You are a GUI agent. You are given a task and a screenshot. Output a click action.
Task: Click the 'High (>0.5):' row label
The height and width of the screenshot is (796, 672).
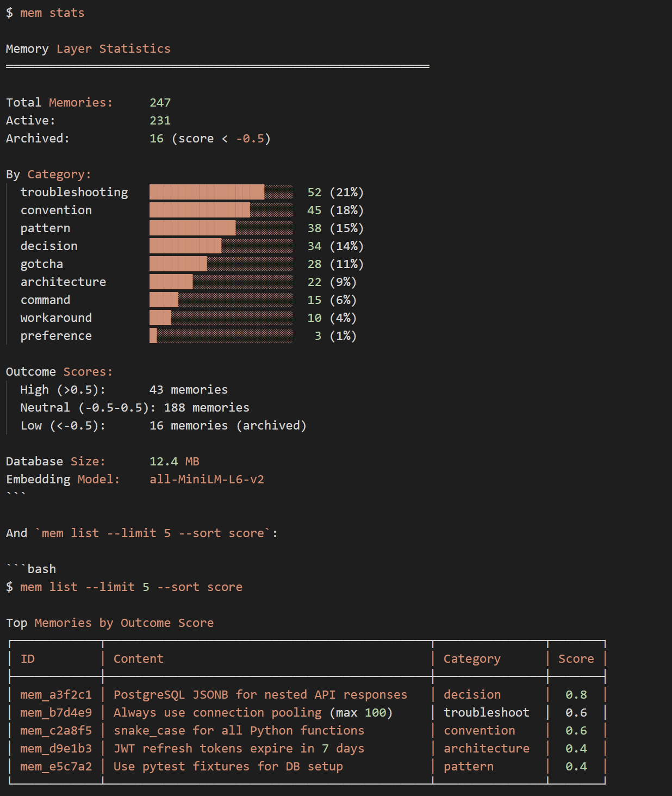point(63,389)
